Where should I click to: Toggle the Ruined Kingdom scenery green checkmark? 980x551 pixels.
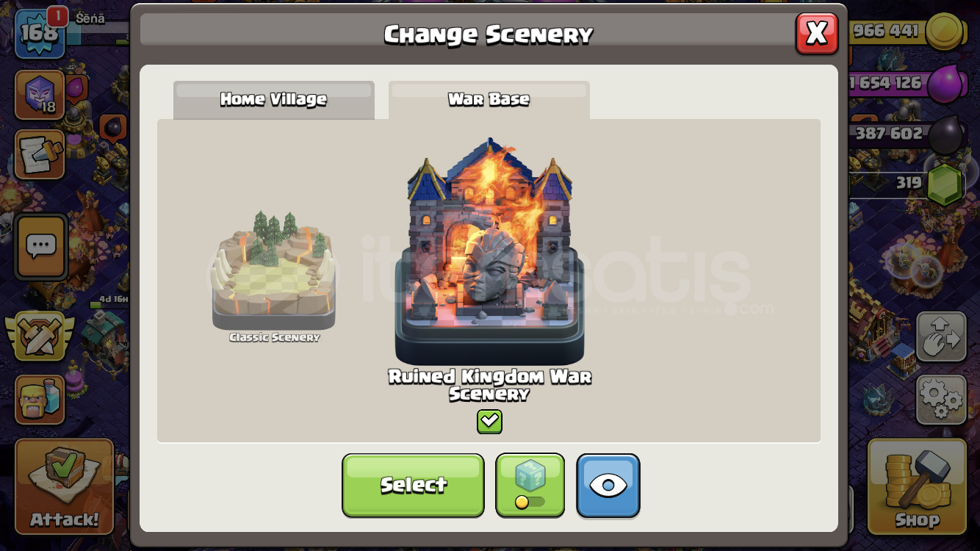click(489, 422)
